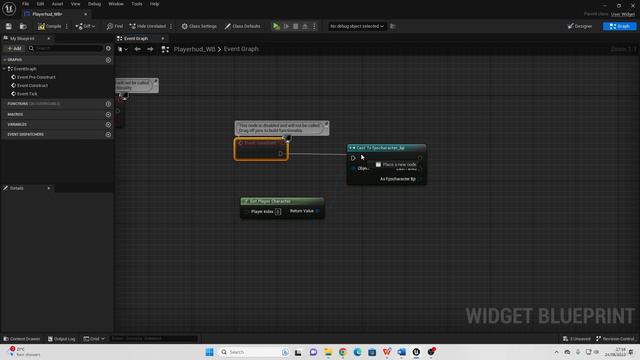
Task: Click the frame skip playback icon
Action: click(x=287, y=26)
